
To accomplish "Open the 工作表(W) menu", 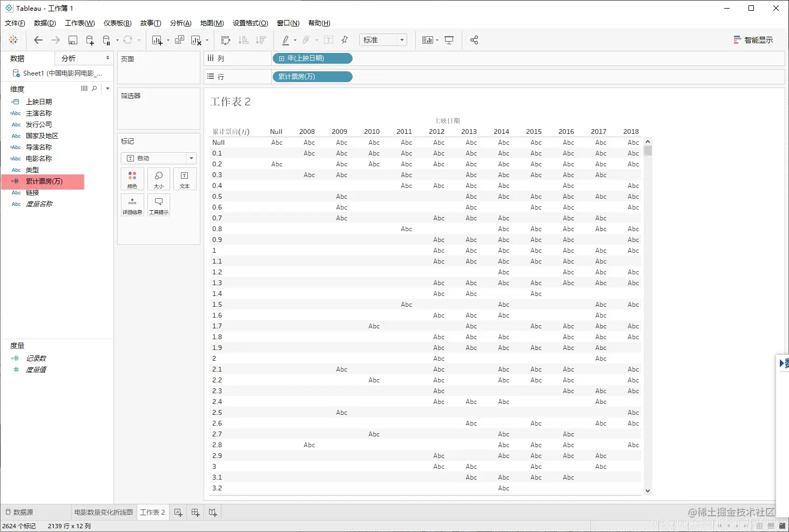I will point(80,23).
